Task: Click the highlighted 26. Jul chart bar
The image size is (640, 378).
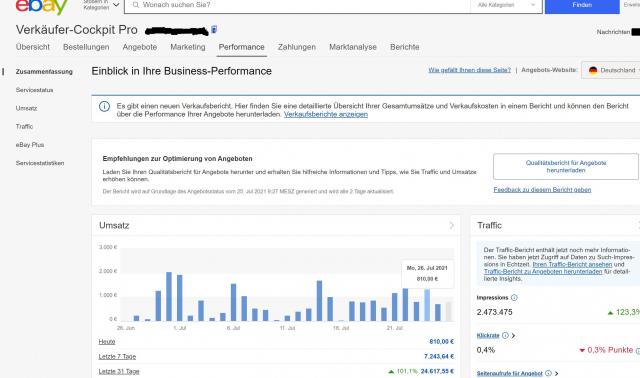Action: [427, 305]
